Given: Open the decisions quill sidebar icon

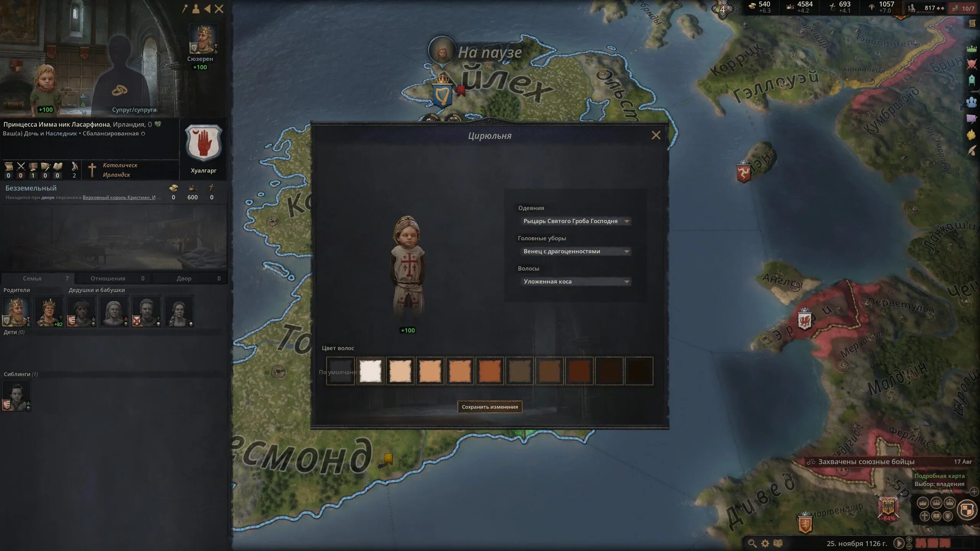Looking at the screenshot, I should (x=972, y=151).
